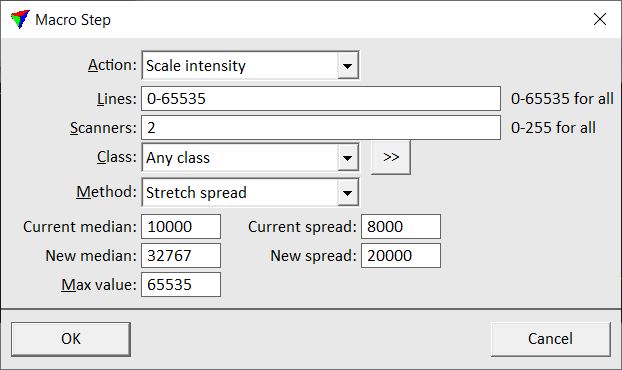The image size is (622, 370).
Task: Click the '0-255 for all' hint text
Action: pos(553,128)
